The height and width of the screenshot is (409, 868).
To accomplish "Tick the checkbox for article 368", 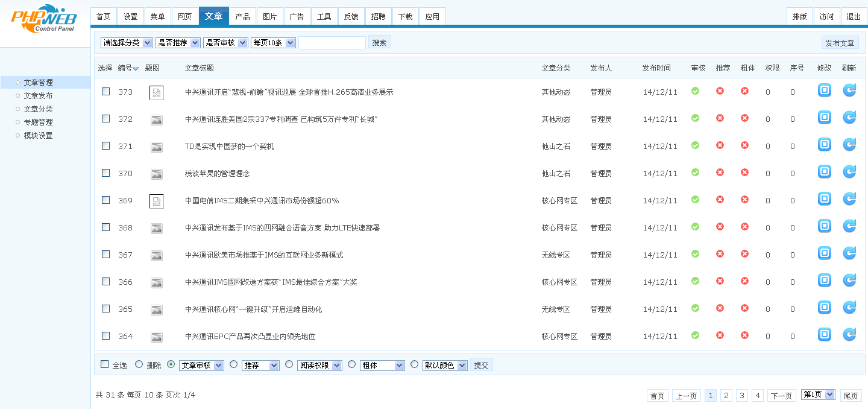I will [x=106, y=227].
